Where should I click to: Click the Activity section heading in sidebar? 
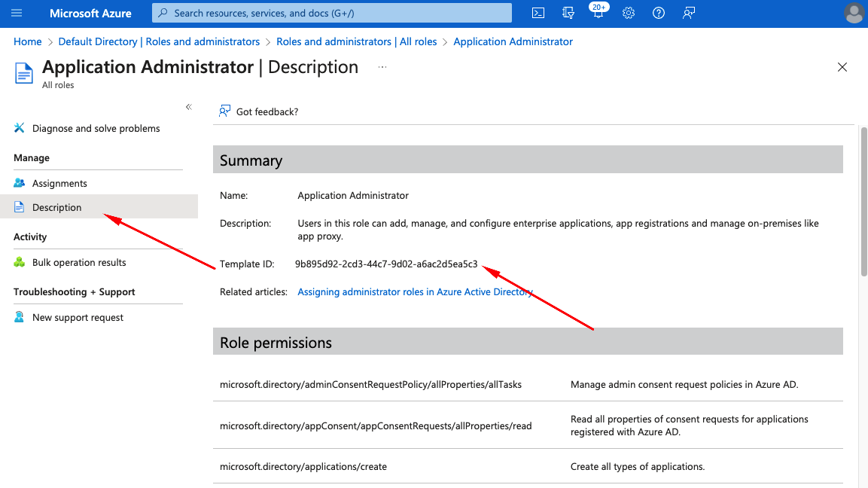(x=30, y=236)
